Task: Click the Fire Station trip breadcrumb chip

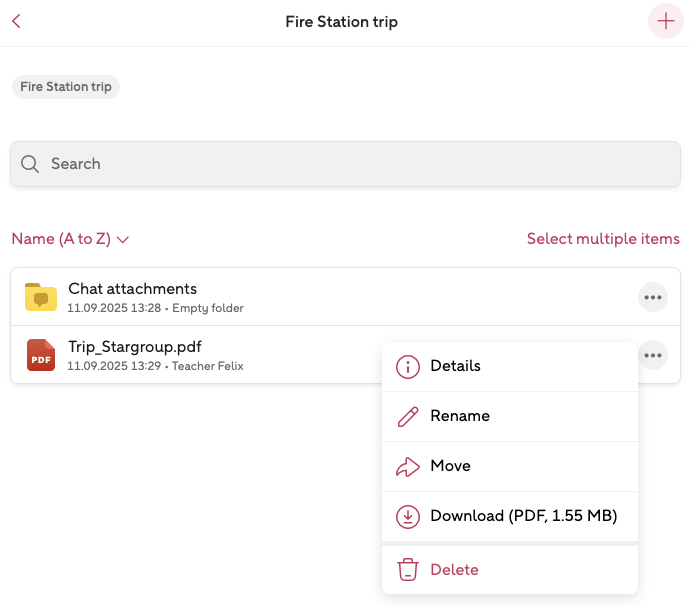Action: (x=66, y=87)
